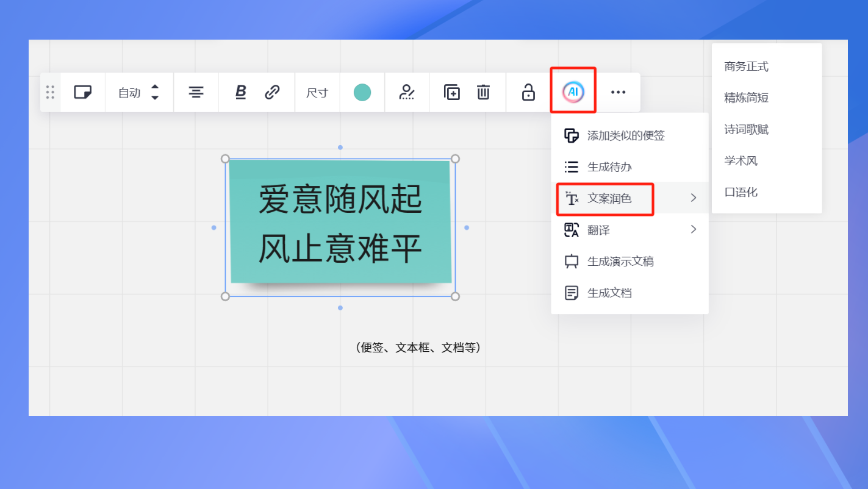Viewport: 868px width, 489px height.
Task: Open the teal note color swatch
Action: coord(362,93)
